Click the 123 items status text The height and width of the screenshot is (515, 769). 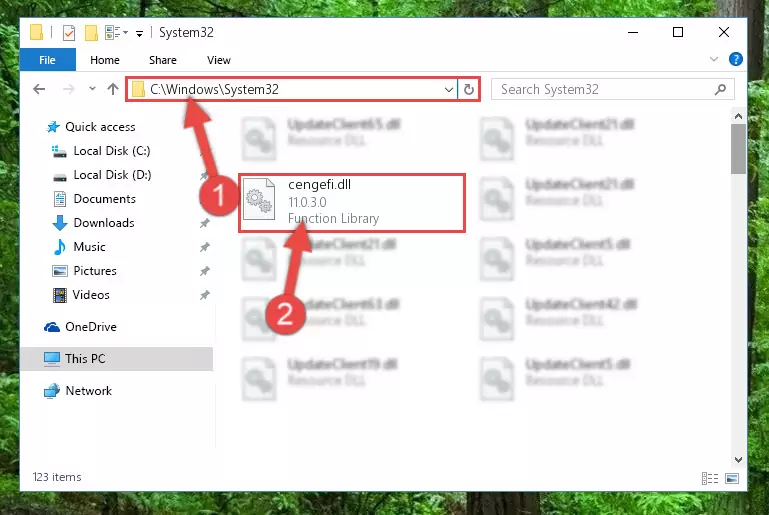click(x=57, y=477)
